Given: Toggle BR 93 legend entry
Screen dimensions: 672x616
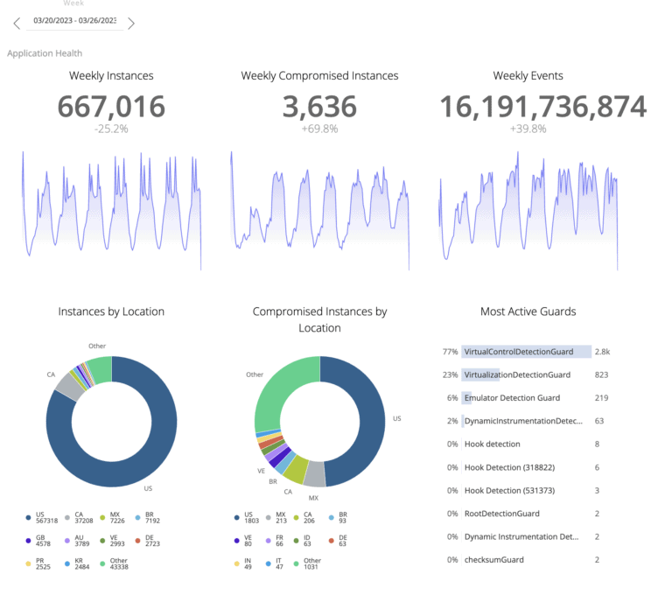Looking at the screenshot, I should coord(338,518).
